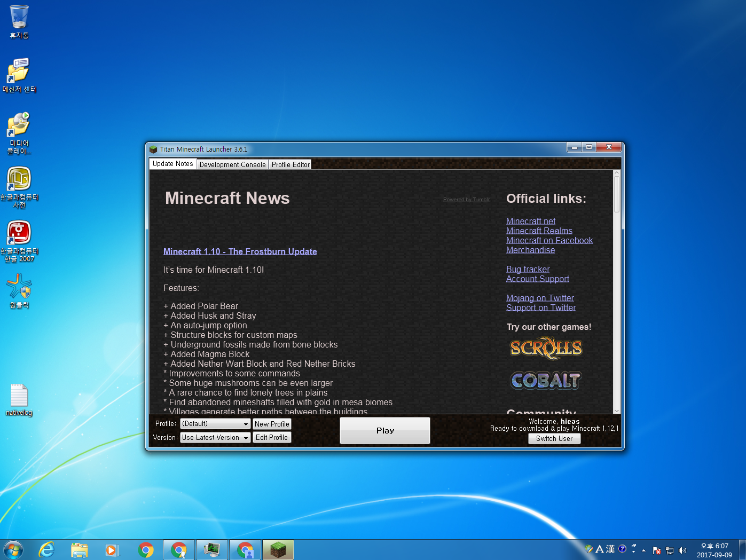
Task: Click the '+ Added Polar Bear' line
Action: click(x=201, y=306)
